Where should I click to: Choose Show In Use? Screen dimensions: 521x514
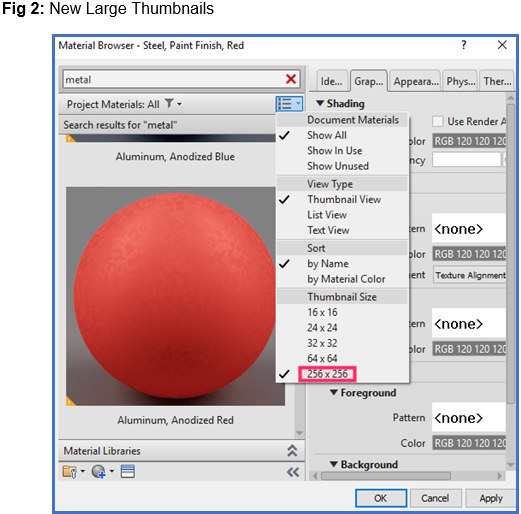tap(342, 150)
